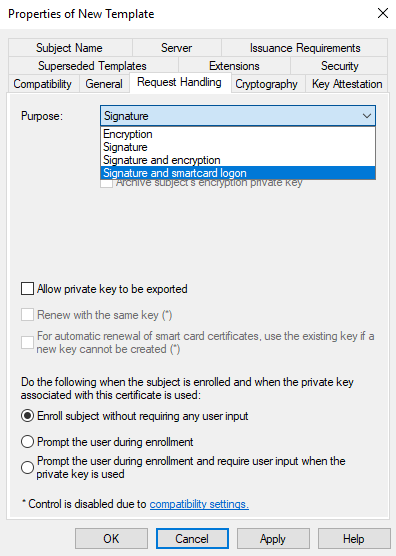The height and width of the screenshot is (556, 396).
Task: Open the Key Attestation tab
Action: [347, 84]
